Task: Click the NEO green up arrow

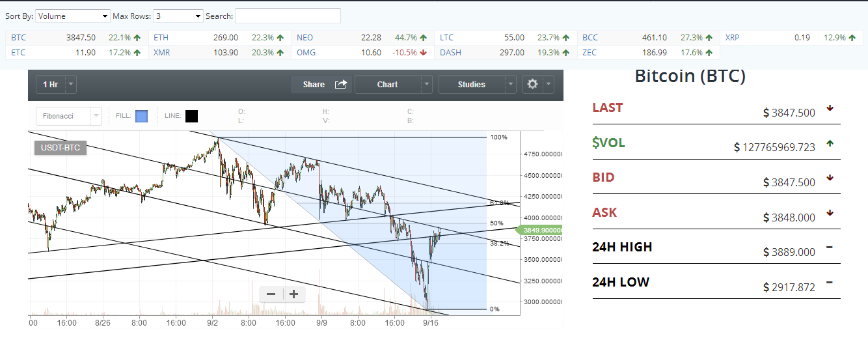Action: tap(423, 38)
